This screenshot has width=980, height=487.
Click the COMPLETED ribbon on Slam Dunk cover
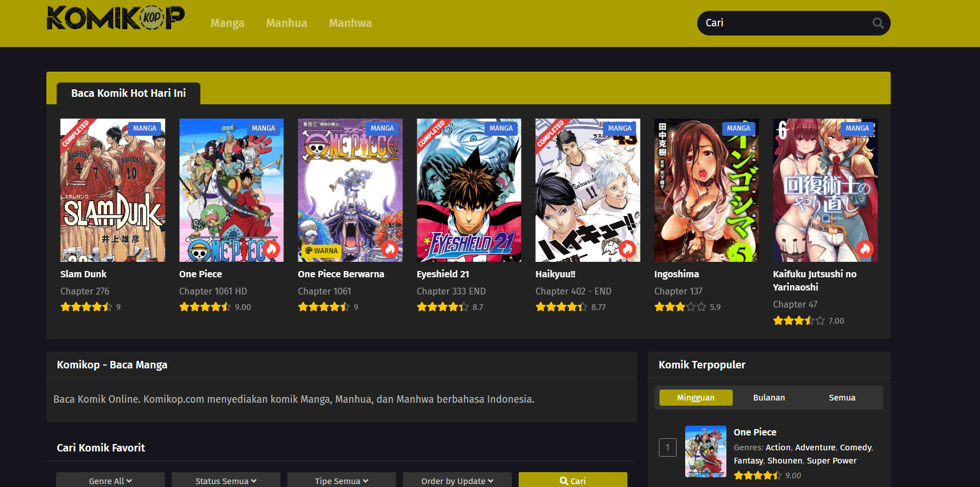76,133
